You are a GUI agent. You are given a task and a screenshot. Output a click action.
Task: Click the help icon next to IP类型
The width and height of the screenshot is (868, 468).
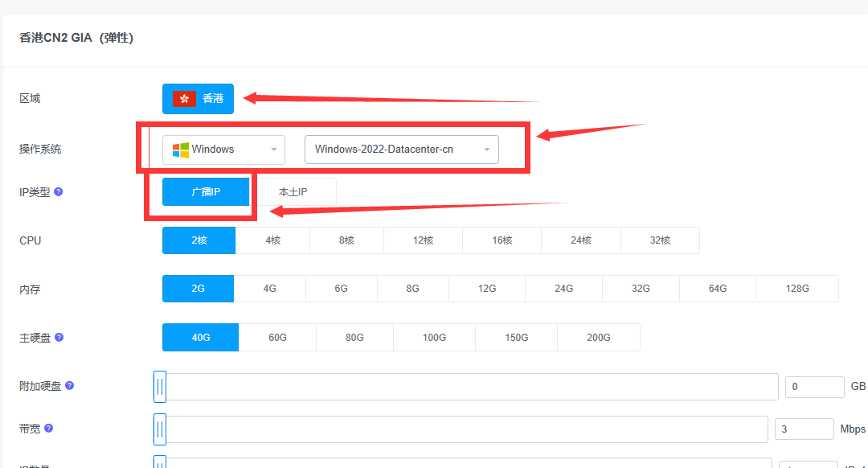(x=59, y=192)
